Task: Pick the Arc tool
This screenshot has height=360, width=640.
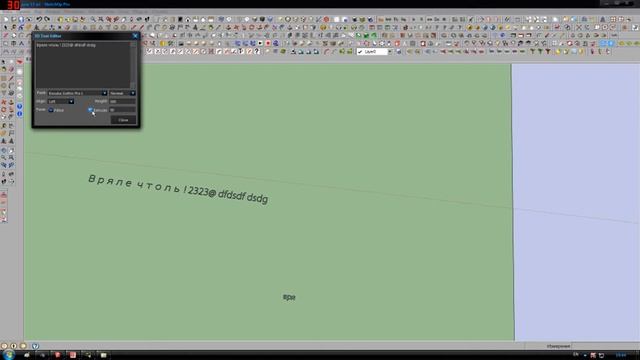Action: coord(11,85)
